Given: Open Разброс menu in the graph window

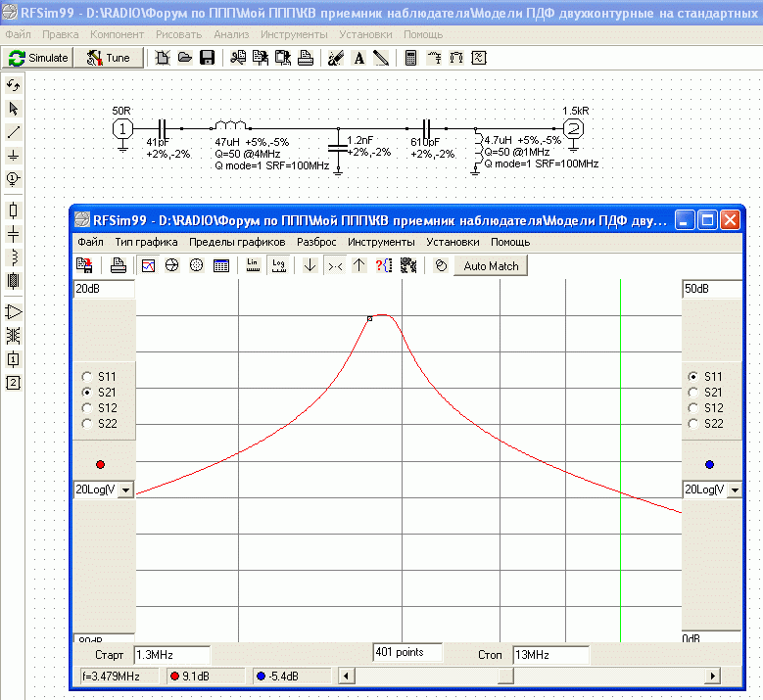Looking at the screenshot, I should click(x=316, y=242).
